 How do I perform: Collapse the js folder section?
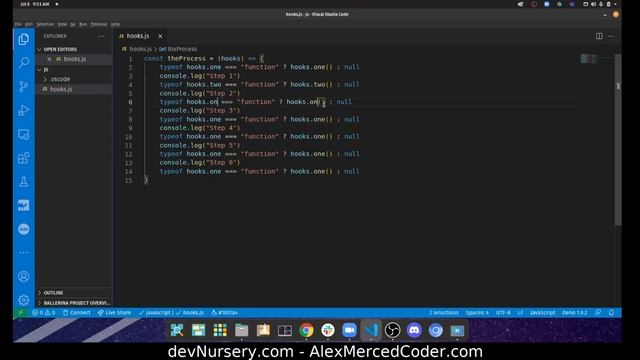tap(73, 70)
